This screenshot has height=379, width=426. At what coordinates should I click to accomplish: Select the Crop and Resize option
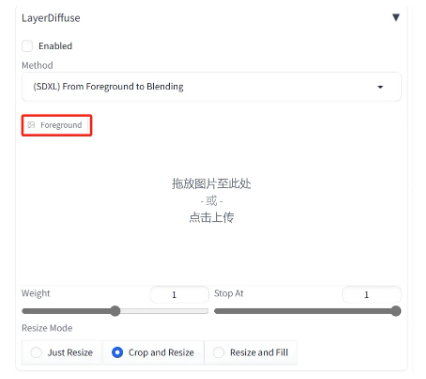tap(153, 352)
